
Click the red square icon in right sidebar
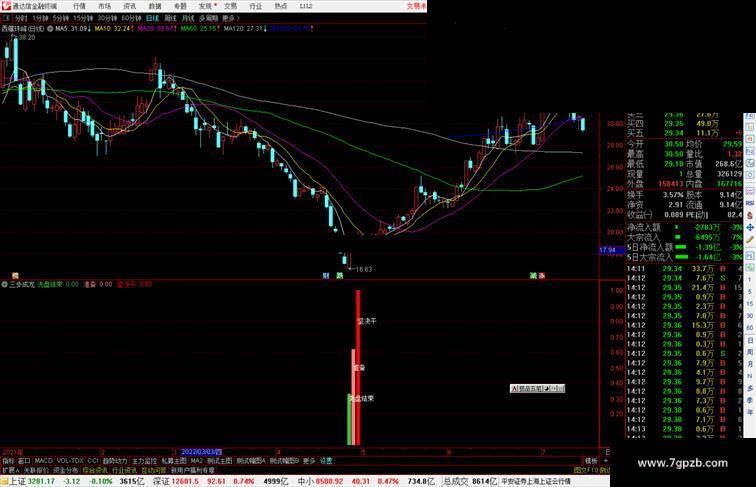coord(750,139)
